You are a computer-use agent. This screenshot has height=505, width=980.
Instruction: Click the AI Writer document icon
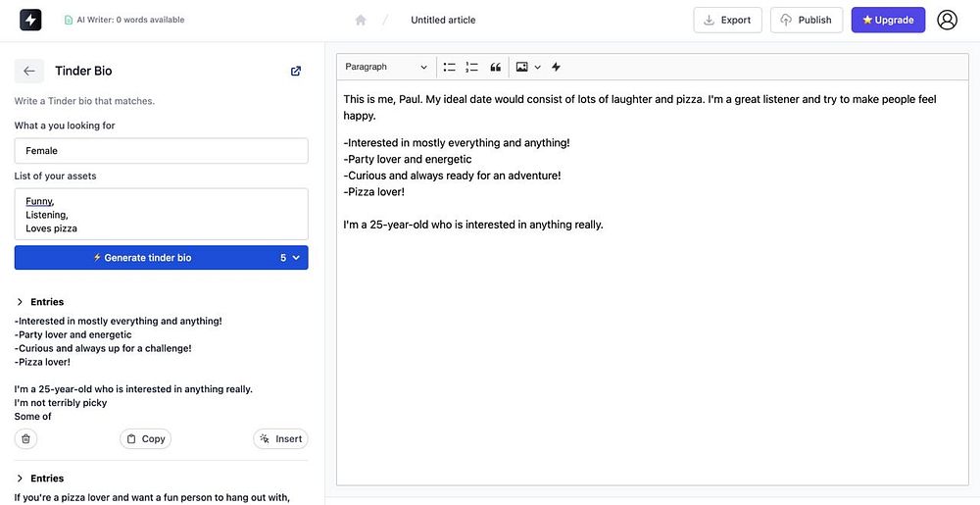69,20
